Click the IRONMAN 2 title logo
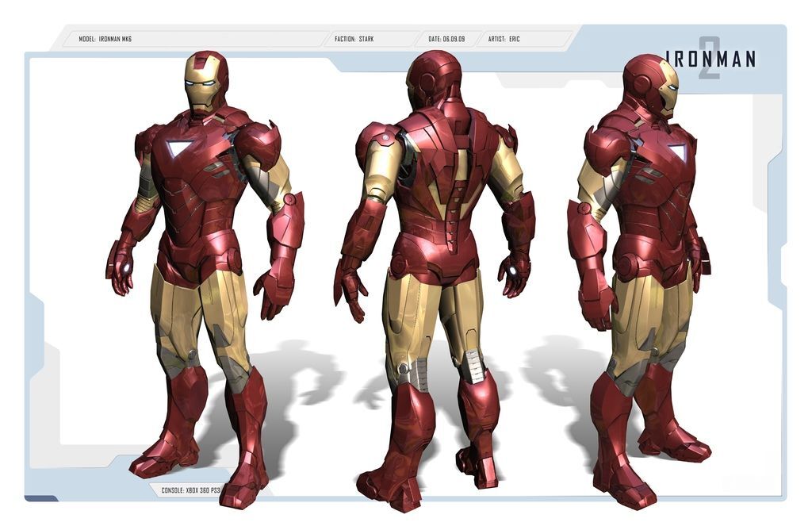This screenshot has height=526, width=812. [x=710, y=58]
